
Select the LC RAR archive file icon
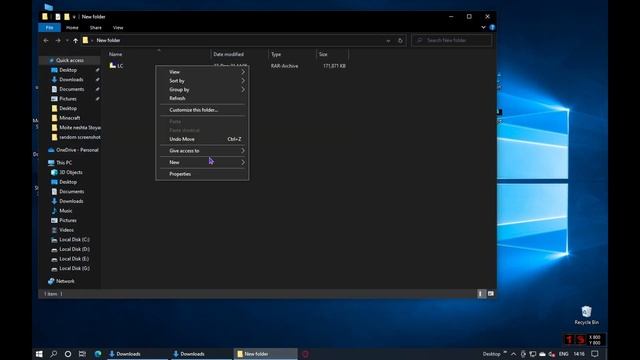click(113, 66)
